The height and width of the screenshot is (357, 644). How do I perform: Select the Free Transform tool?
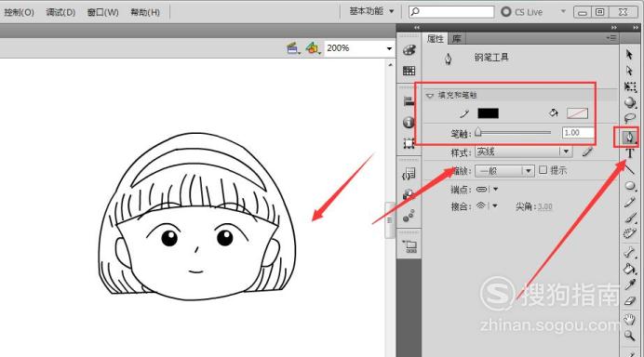tap(630, 86)
